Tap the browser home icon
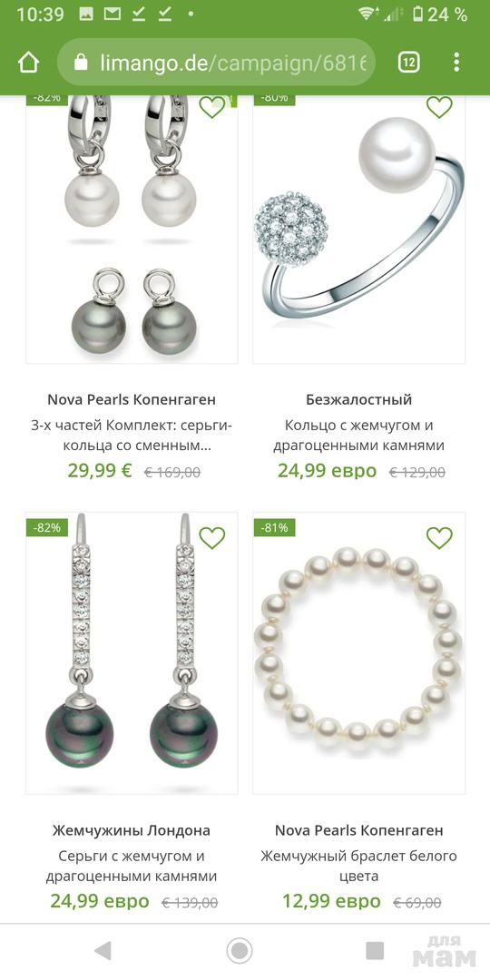This screenshot has width=490, height=980. tap(29, 63)
